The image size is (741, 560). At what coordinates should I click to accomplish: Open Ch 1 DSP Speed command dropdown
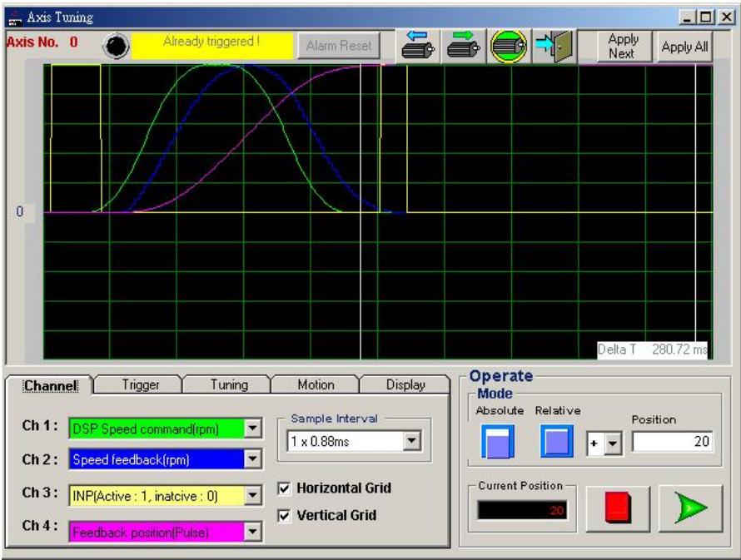253,429
